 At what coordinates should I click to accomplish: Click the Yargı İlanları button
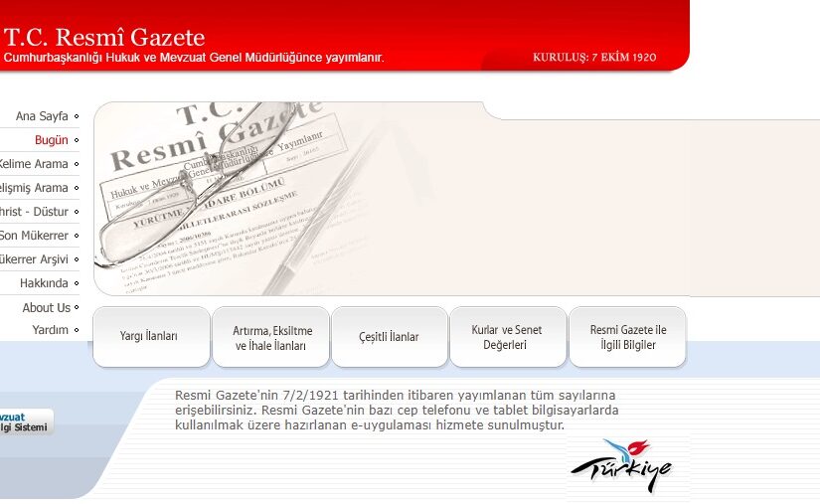[x=151, y=337]
